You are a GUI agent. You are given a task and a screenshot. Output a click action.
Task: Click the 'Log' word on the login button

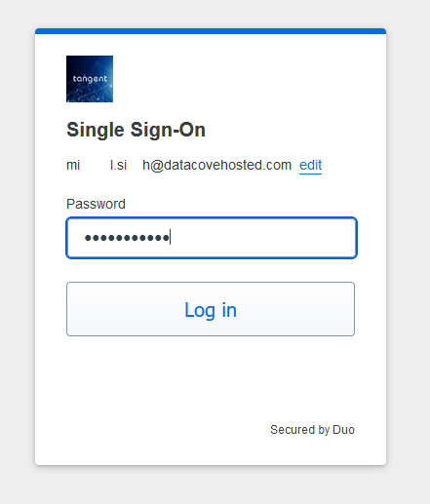[200, 310]
